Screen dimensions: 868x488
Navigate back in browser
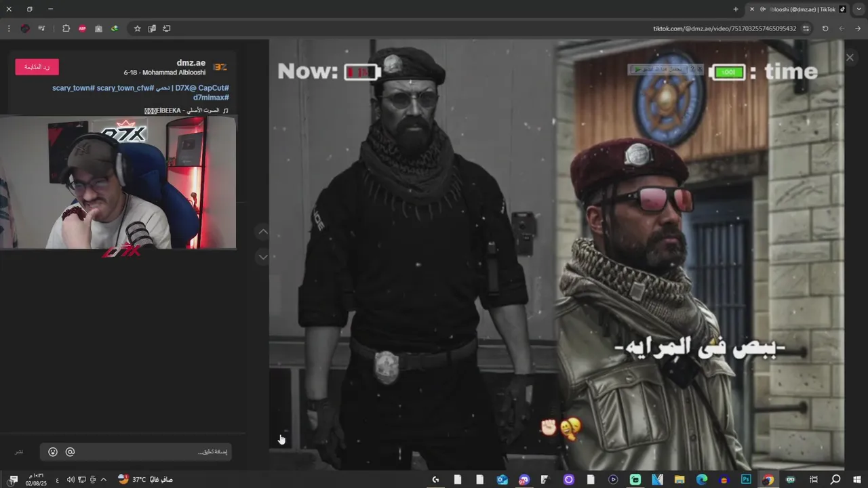858,28
